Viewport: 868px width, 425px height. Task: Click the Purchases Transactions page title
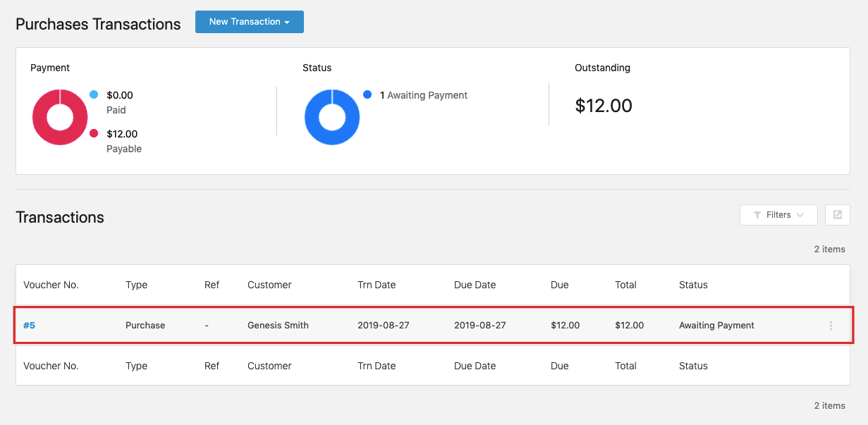pyautogui.click(x=98, y=24)
